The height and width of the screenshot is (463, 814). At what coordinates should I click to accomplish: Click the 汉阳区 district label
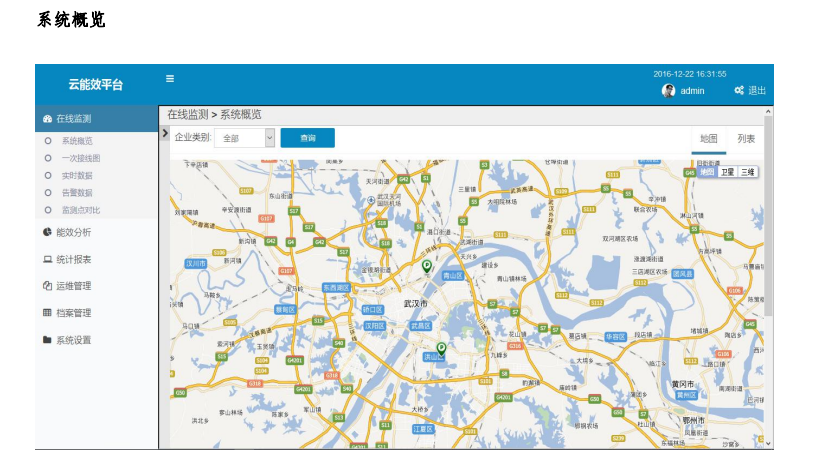[x=374, y=326]
